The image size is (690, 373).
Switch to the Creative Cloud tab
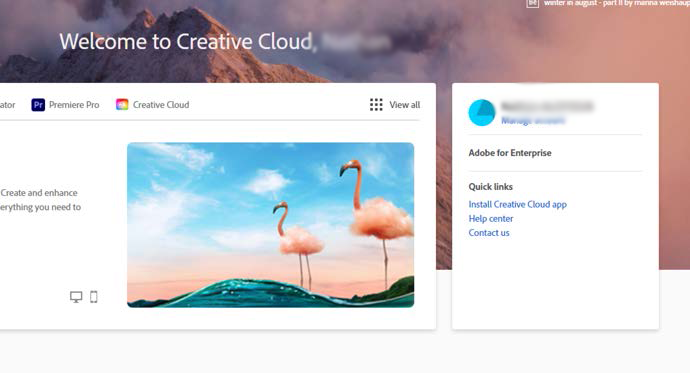tap(153, 105)
